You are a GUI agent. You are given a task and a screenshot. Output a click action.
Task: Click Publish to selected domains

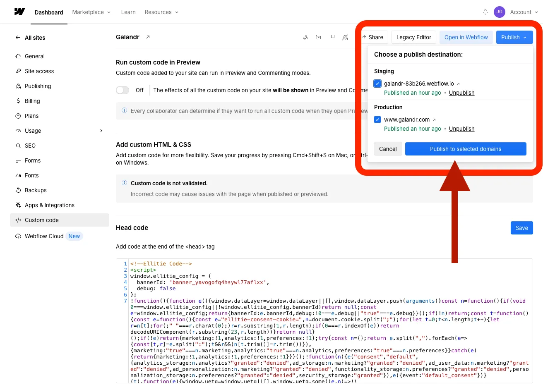pos(465,149)
